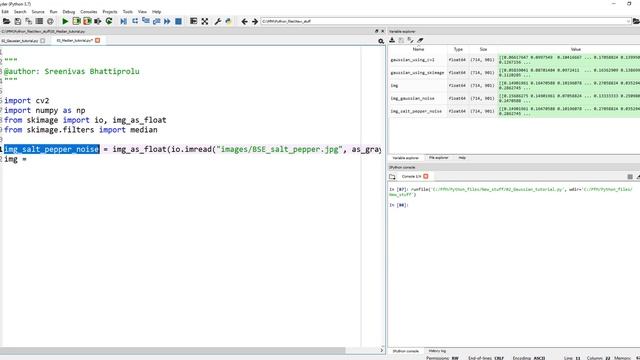640x360 pixels.
Task: Open the View menu
Action: [x=142, y=12]
